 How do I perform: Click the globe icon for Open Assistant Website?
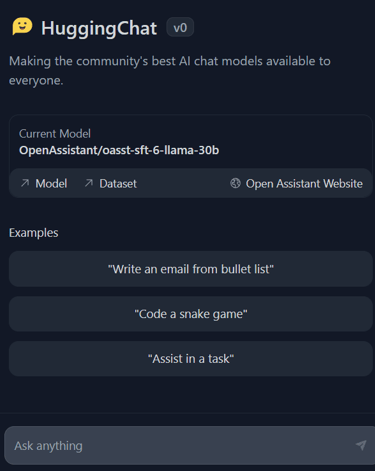pyautogui.click(x=235, y=183)
